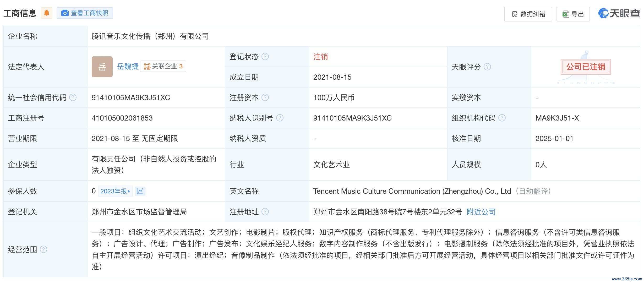
Task: Open 关联企业 3 related companies tag
Action: 163,66
